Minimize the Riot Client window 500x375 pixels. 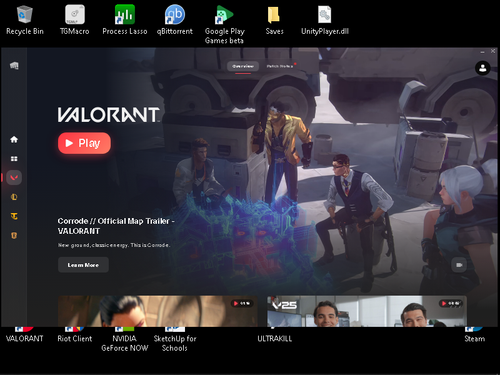[482, 51]
